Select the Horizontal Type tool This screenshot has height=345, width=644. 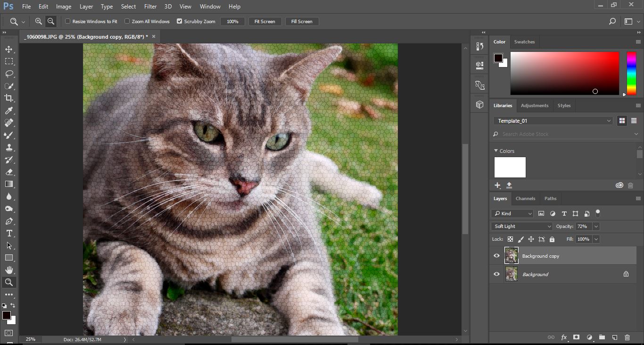[x=9, y=233]
